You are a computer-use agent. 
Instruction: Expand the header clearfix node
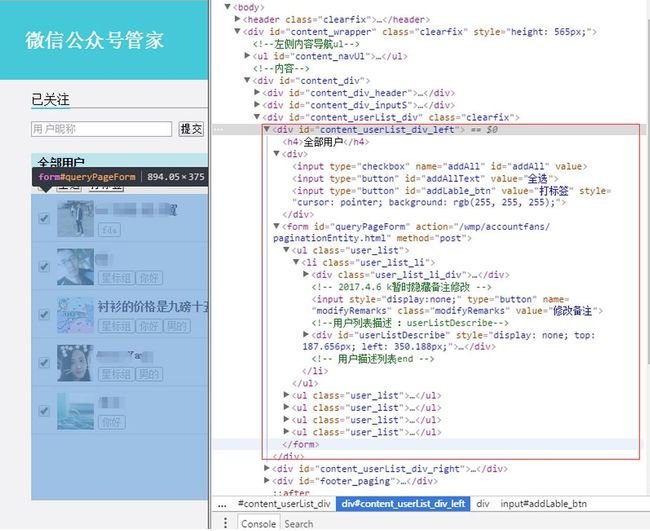pos(238,19)
